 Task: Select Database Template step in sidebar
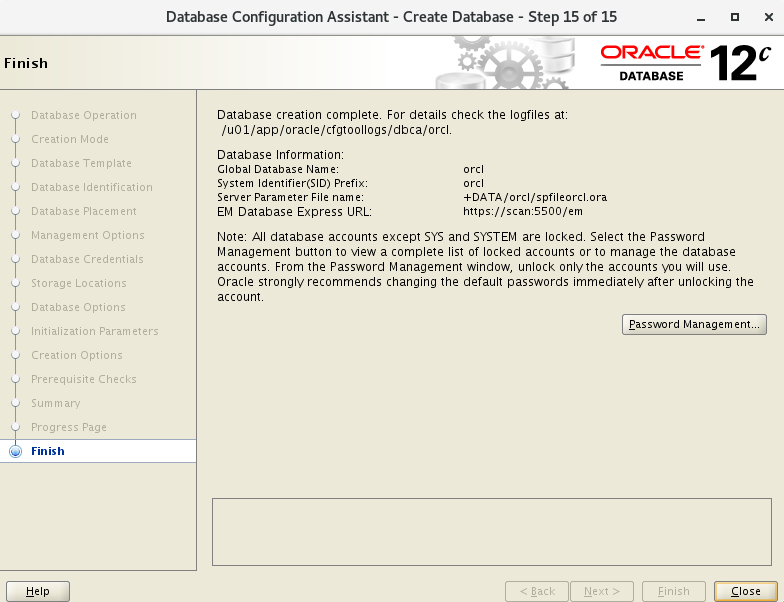pos(81,163)
